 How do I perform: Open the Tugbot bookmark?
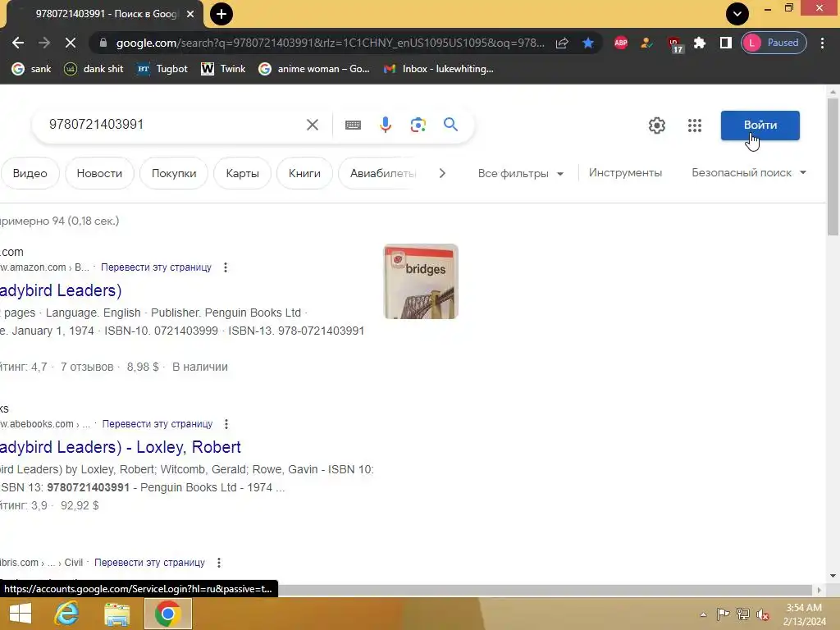162,69
